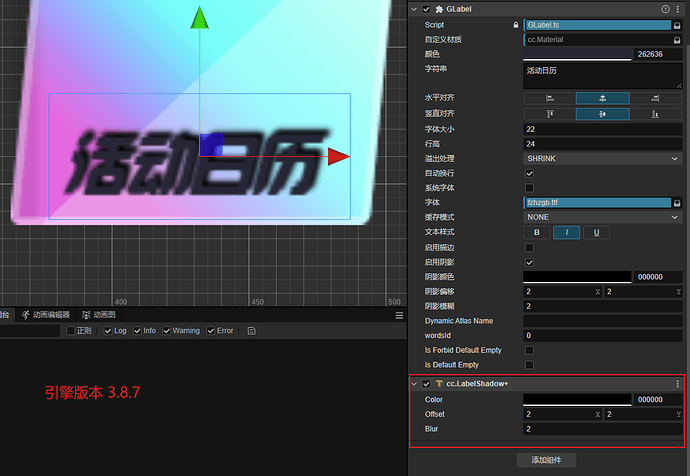
Task: Click the cc.LabelShadow Offset Y field
Action: point(643,414)
